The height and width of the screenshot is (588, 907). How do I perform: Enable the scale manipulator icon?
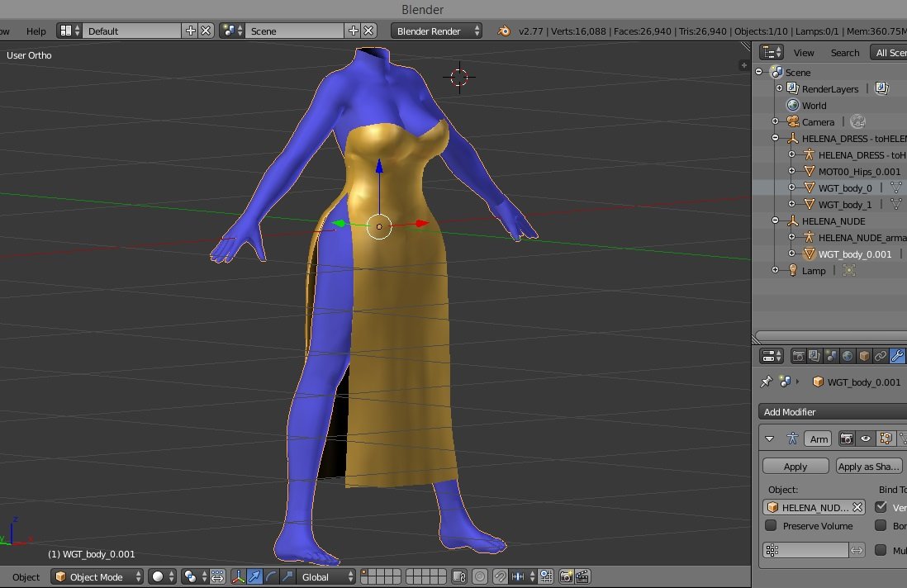(287, 576)
